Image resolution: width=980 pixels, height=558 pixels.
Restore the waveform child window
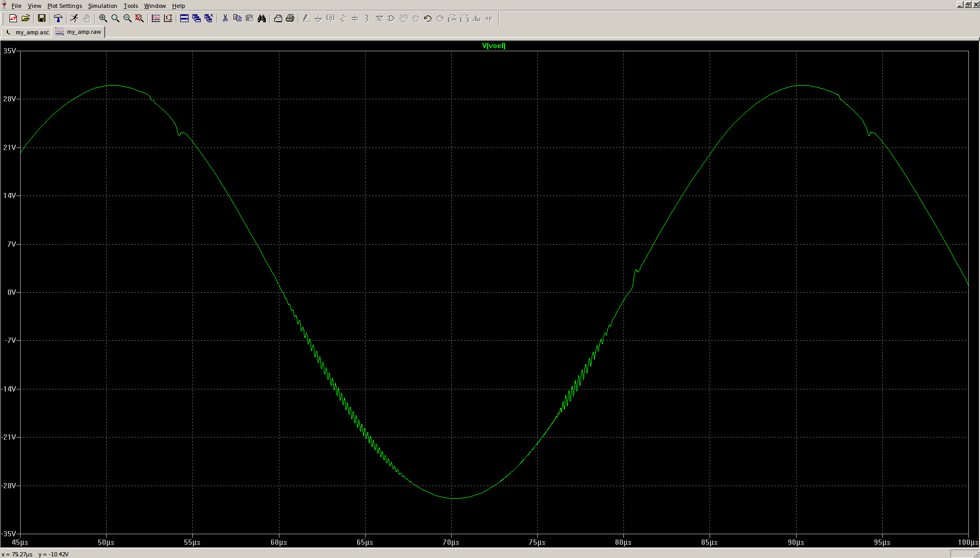[x=968, y=4]
